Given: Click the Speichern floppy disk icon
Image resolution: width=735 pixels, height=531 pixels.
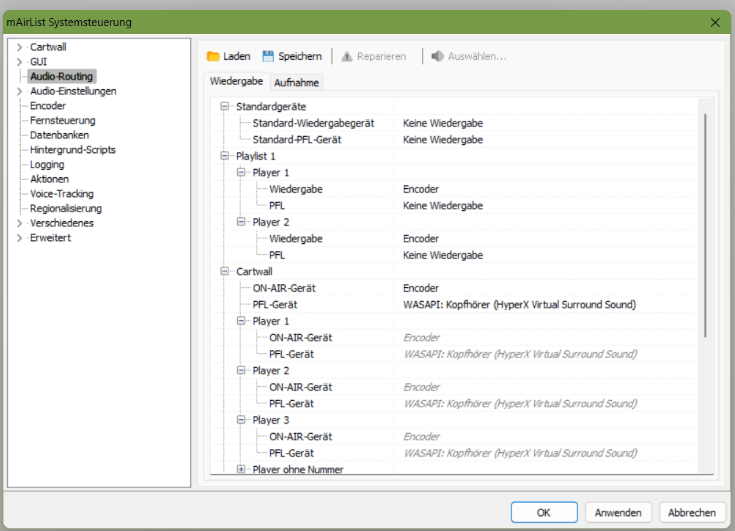Looking at the screenshot, I should [268, 56].
